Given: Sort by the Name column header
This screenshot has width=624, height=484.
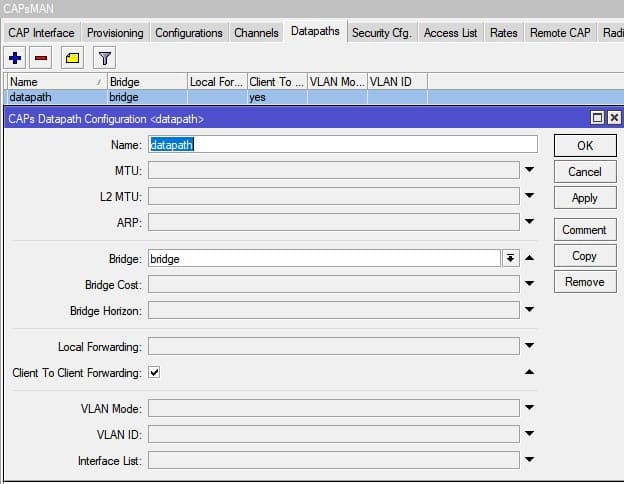Looking at the screenshot, I should pyautogui.click(x=57, y=82).
